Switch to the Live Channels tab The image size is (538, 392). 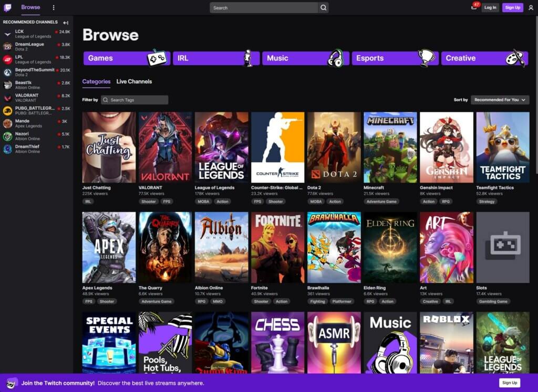click(x=134, y=81)
